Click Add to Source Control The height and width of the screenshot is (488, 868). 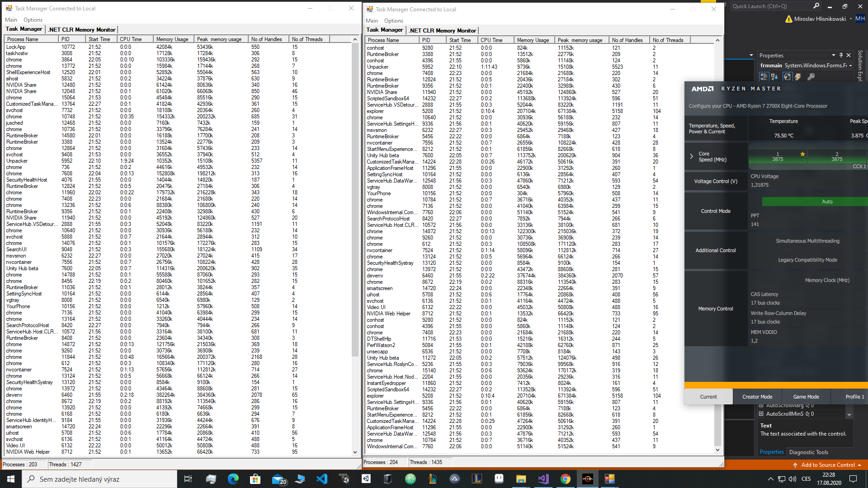tap(827, 465)
